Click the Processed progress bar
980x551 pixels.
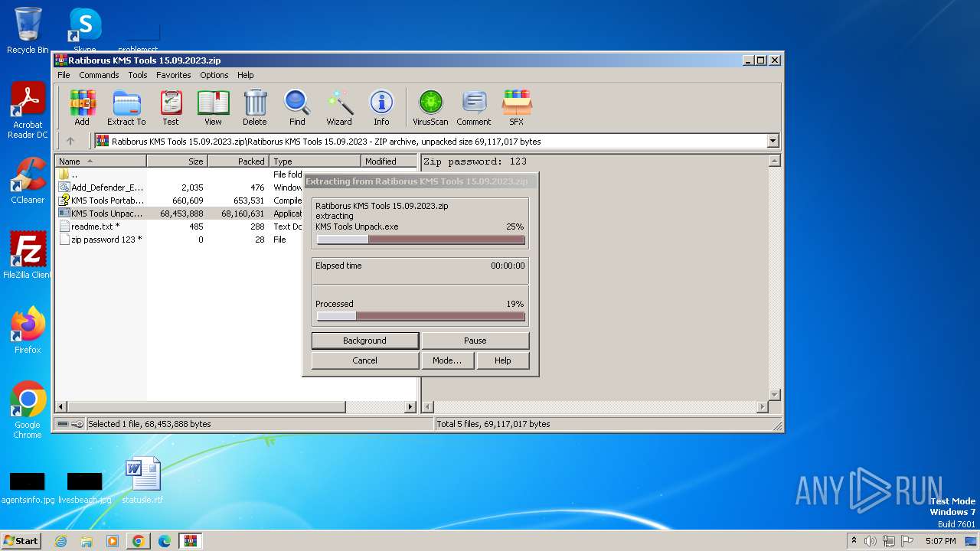point(421,316)
